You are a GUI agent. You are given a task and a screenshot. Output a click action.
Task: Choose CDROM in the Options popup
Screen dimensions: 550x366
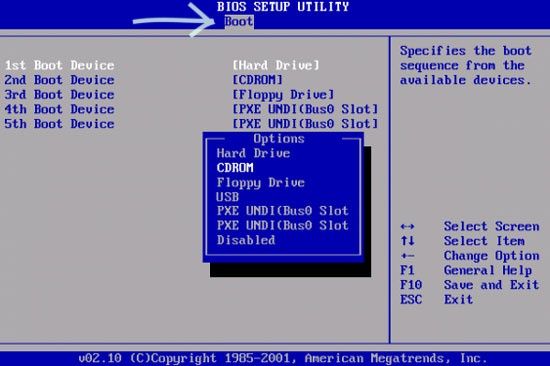click(x=235, y=168)
